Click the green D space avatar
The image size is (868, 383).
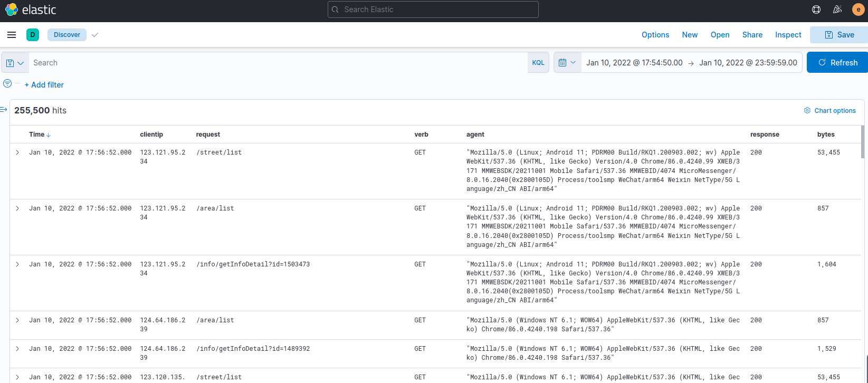coord(33,35)
